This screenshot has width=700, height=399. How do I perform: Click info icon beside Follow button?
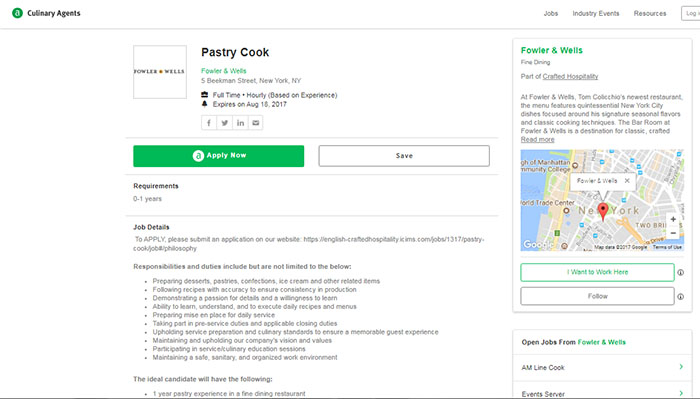coord(680,296)
